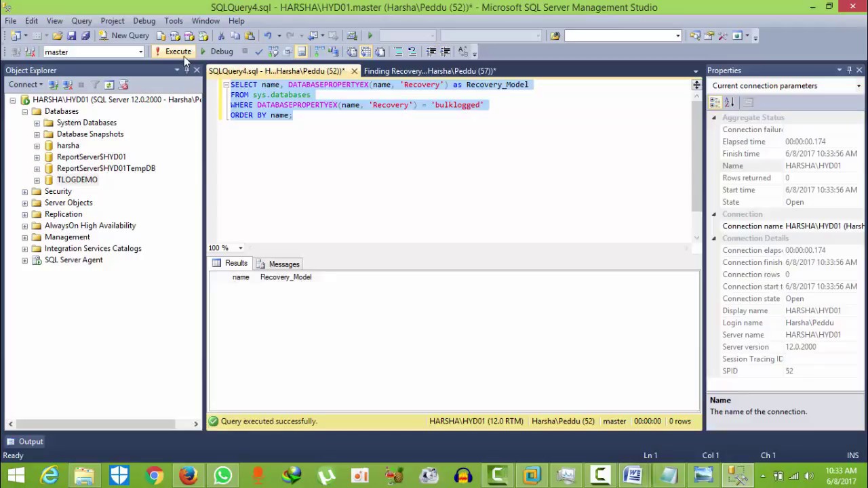
Task: Select the Replication folder
Action: 63,214
